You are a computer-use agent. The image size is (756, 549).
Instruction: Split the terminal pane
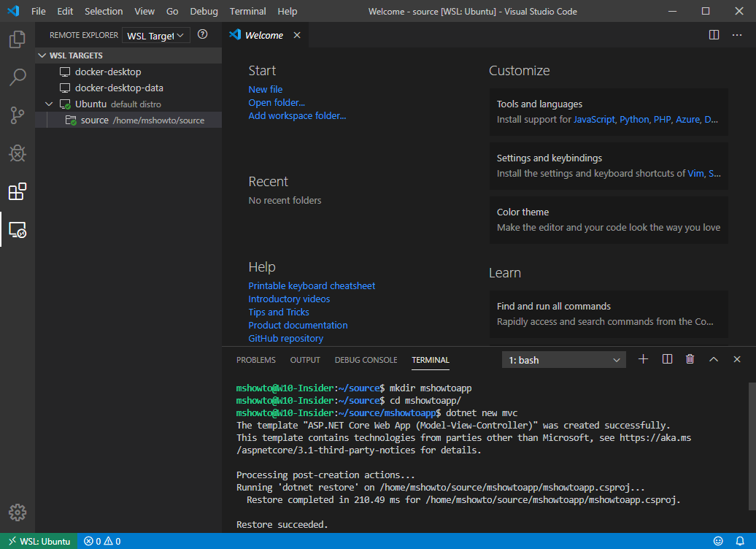pyautogui.click(x=667, y=359)
